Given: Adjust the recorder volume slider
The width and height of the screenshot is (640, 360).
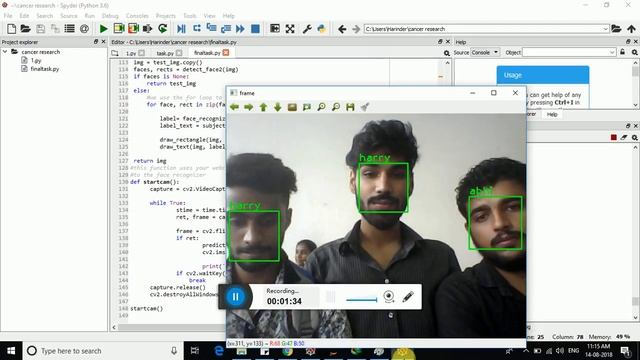Looking at the screenshot, I should [x=361, y=300].
